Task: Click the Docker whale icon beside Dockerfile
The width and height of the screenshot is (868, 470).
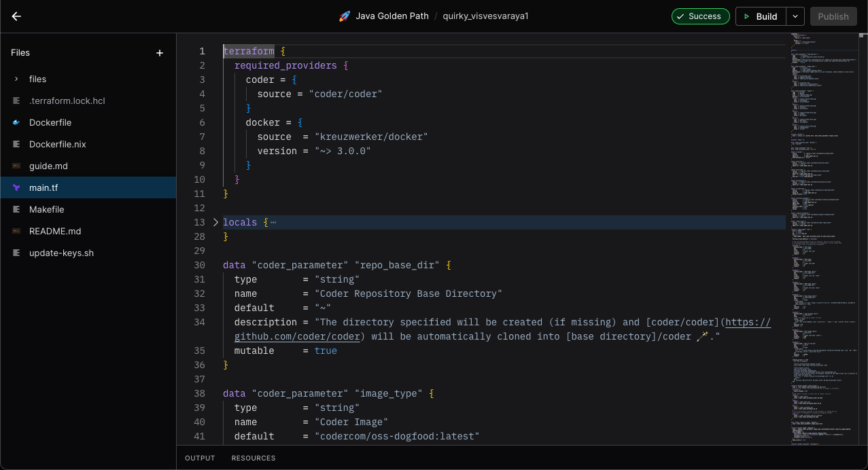Action: tap(16, 122)
